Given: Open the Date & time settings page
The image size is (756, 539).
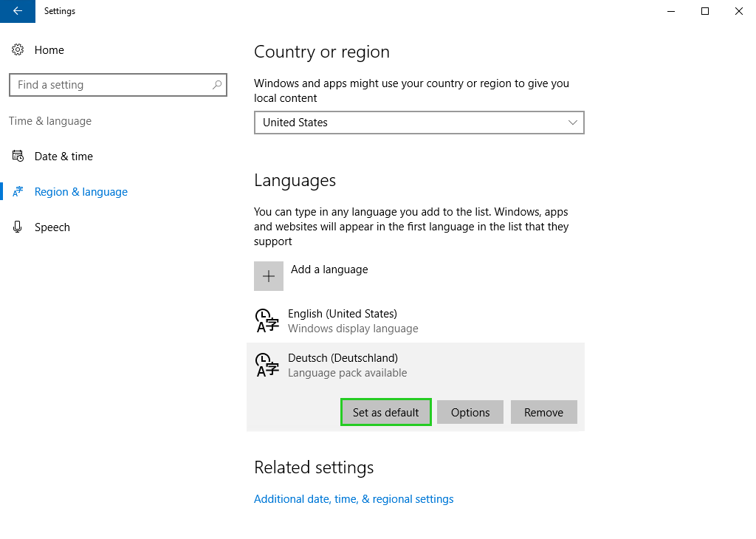Looking at the screenshot, I should [x=63, y=156].
